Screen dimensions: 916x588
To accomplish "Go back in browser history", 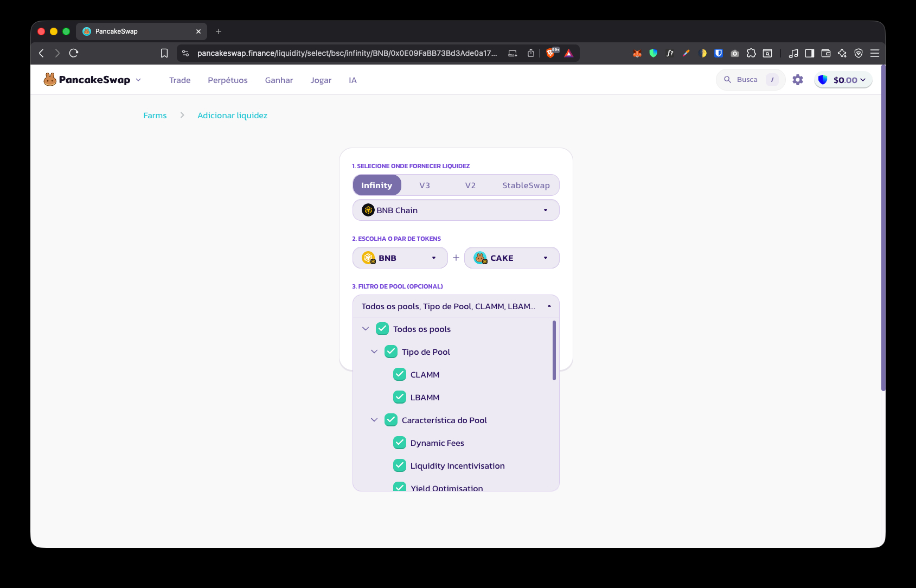I will tap(41, 53).
